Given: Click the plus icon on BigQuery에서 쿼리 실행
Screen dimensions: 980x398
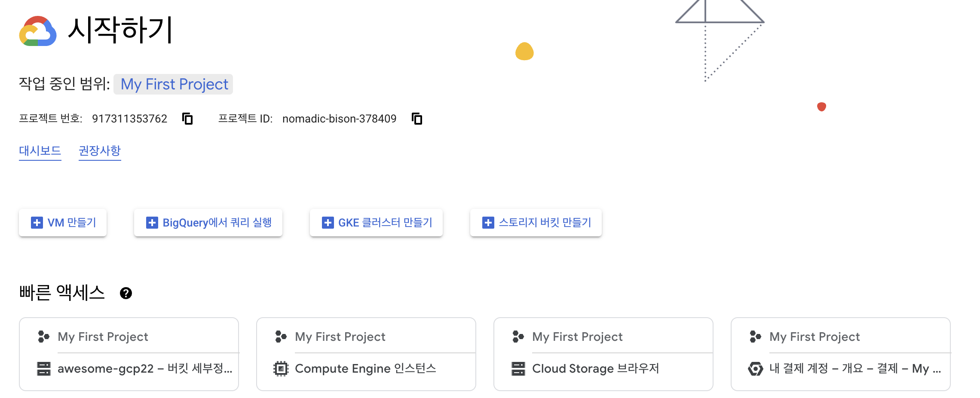Looking at the screenshot, I should tap(152, 223).
